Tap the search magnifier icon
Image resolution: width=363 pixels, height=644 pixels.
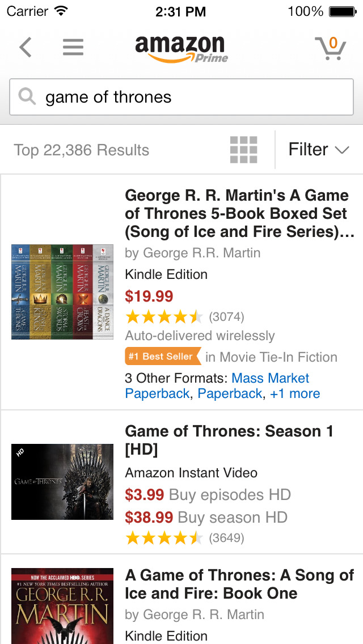27,97
